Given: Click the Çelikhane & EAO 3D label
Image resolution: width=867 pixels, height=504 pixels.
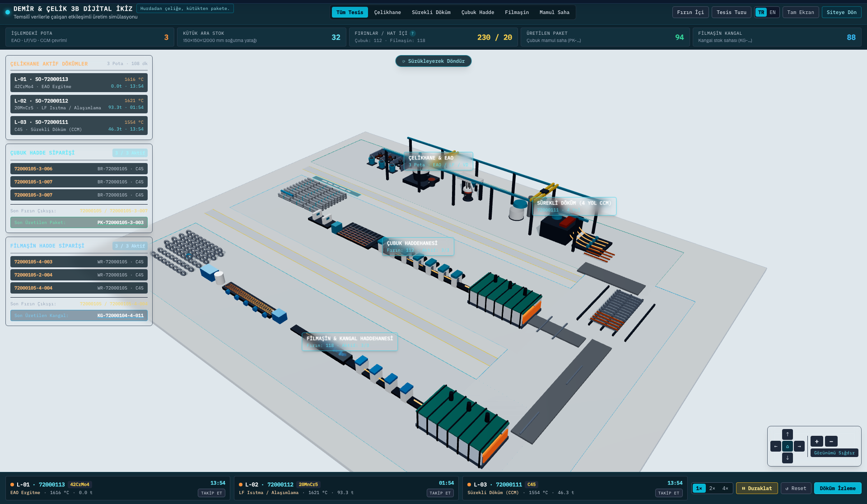Looking at the screenshot, I should click(x=438, y=161).
